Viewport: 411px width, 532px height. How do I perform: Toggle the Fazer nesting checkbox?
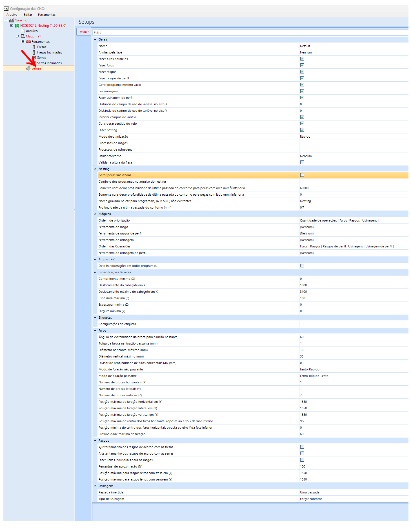pyautogui.click(x=302, y=130)
